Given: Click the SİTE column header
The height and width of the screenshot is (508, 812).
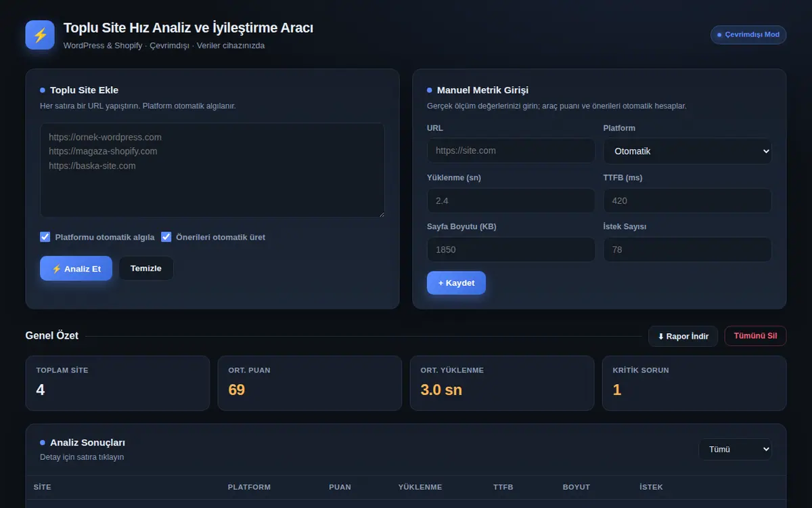Looking at the screenshot, I should click(43, 487).
